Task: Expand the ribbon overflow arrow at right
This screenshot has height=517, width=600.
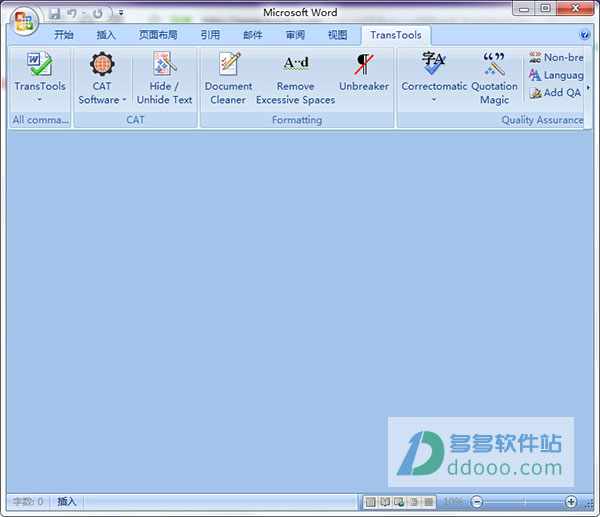Action: pyautogui.click(x=588, y=88)
